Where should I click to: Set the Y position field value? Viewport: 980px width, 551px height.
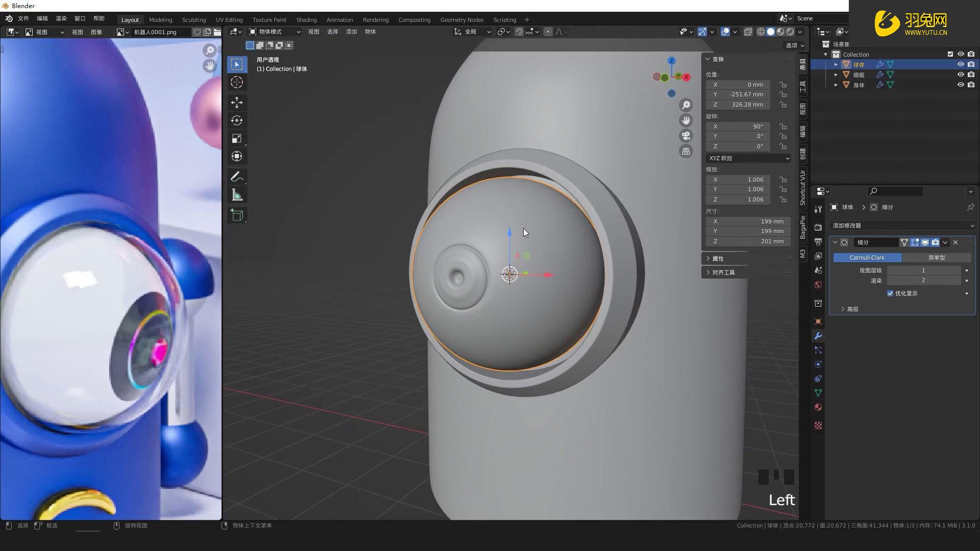pyautogui.click(x=738, y=94)
